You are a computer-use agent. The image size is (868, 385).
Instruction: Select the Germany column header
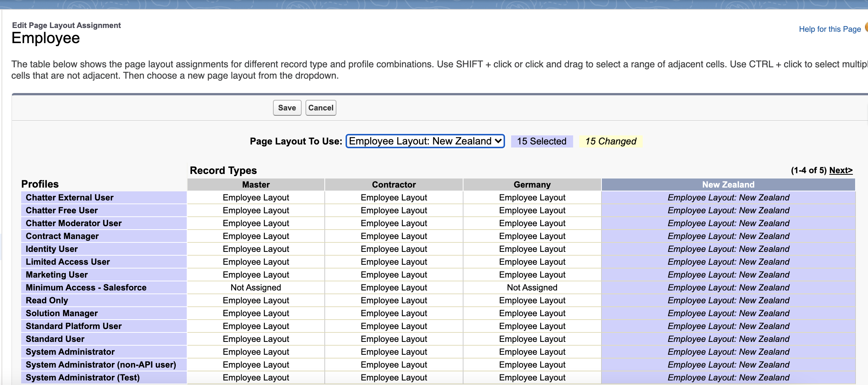coord(532,185)
